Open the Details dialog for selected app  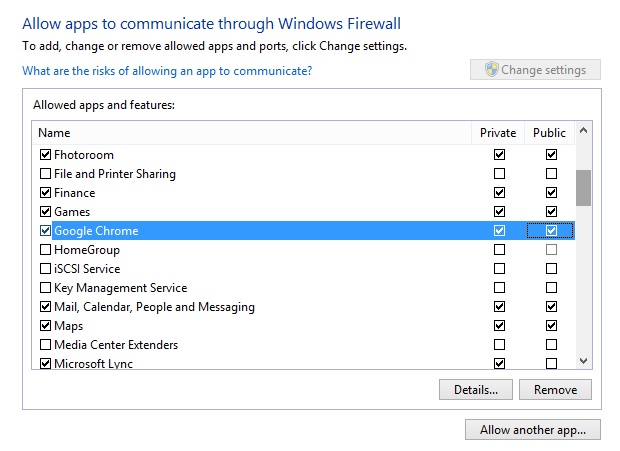pos(475,389)
